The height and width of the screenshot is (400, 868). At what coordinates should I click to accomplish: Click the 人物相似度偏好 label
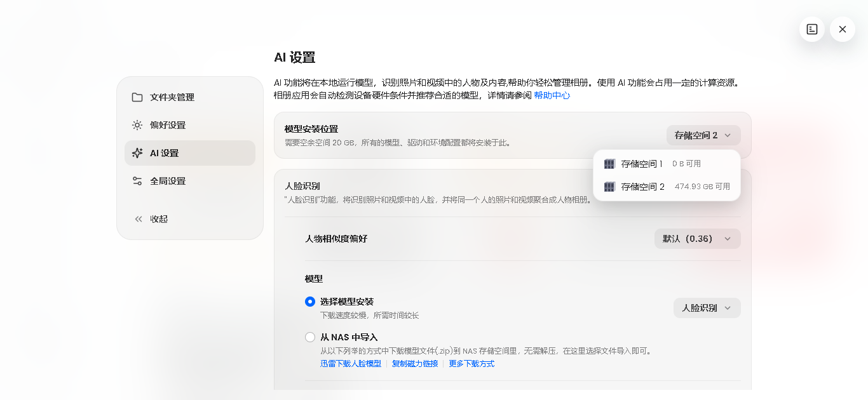coord(336,239)
